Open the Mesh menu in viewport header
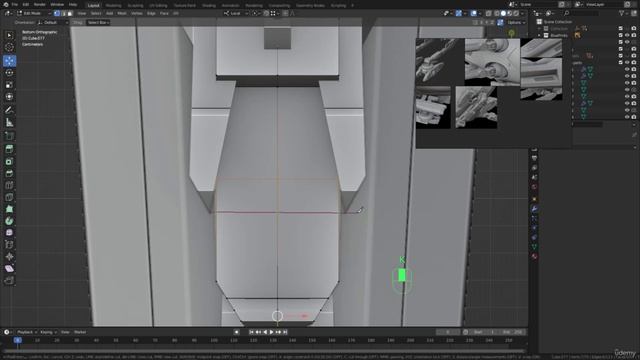The height and width of the screenshot is (360, 640). [122, 13]
